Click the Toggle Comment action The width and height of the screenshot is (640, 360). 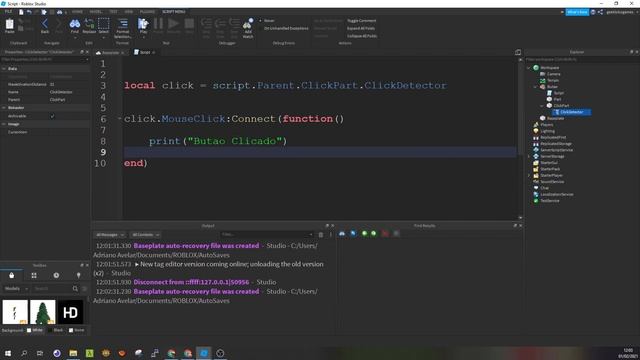(362, 20)
